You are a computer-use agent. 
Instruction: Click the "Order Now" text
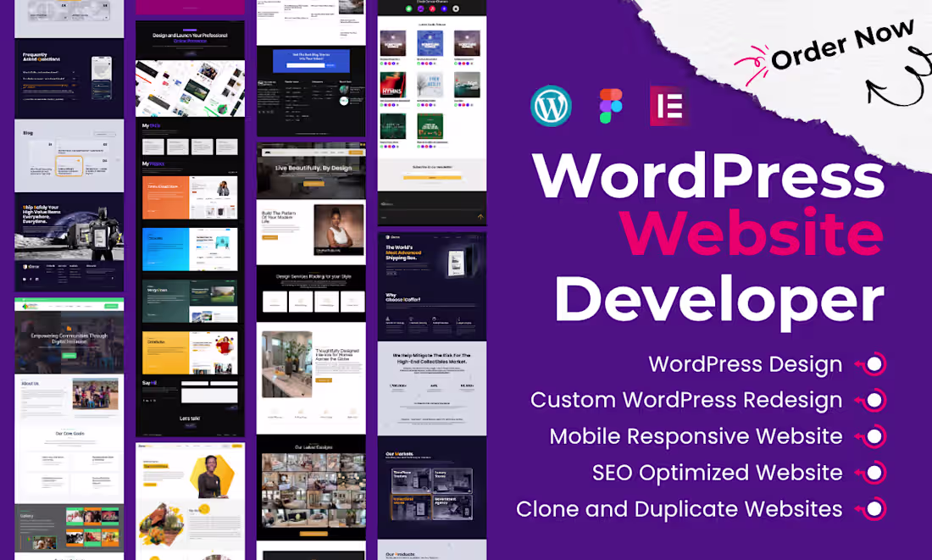point(842,45)
